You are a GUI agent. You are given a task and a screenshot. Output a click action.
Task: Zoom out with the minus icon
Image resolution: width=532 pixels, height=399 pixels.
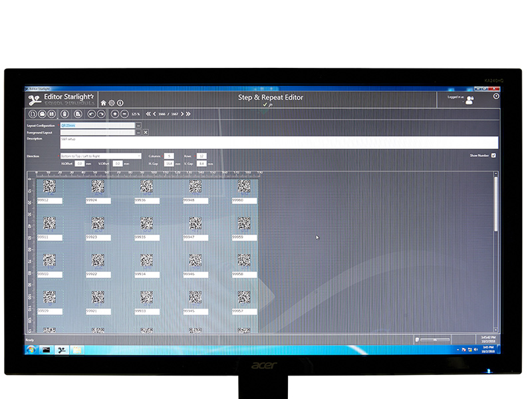(x=124, y=114)
